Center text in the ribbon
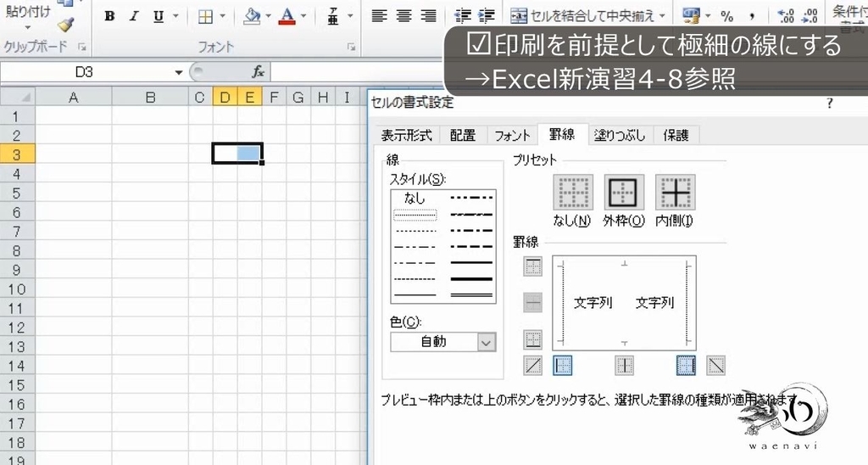 (404, 16)
